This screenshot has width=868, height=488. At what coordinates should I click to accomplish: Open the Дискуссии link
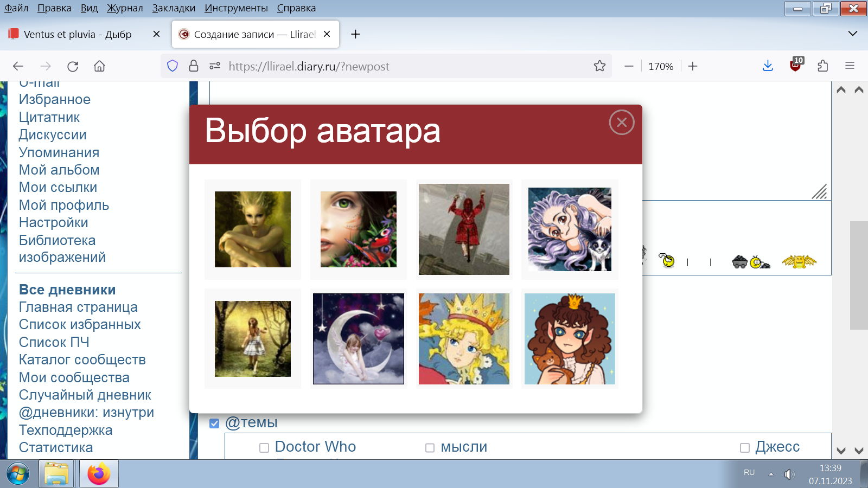tap(53, 134)
